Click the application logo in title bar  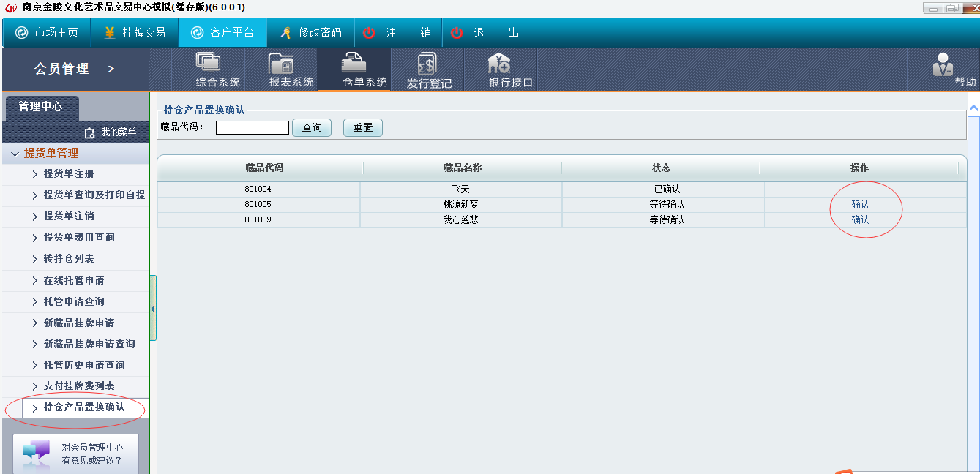click(x=10, y=7)
